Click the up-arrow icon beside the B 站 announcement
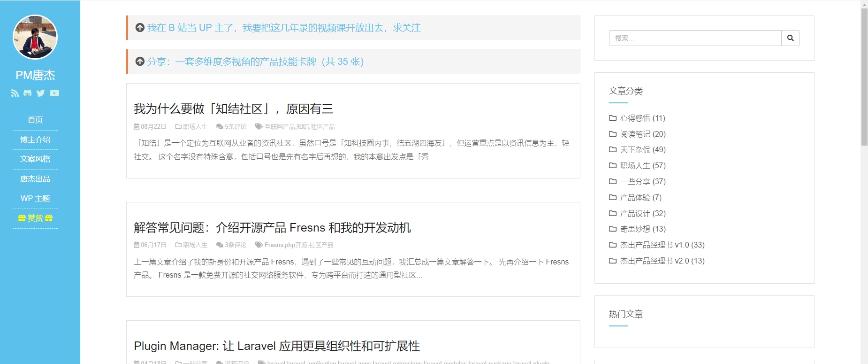This screenshot has height=364, width=868. [x=140, y=28]
